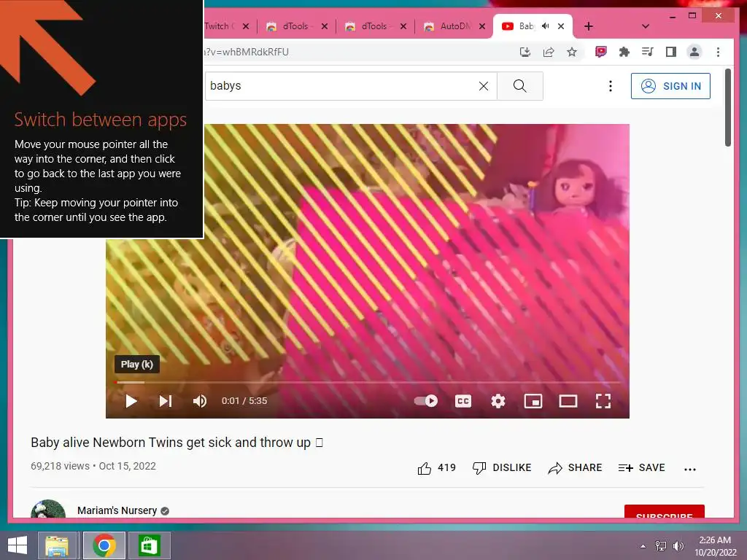747x560 pixels.
Task: Open File Explorer from taskbar
Action: (x=57, y=545)
